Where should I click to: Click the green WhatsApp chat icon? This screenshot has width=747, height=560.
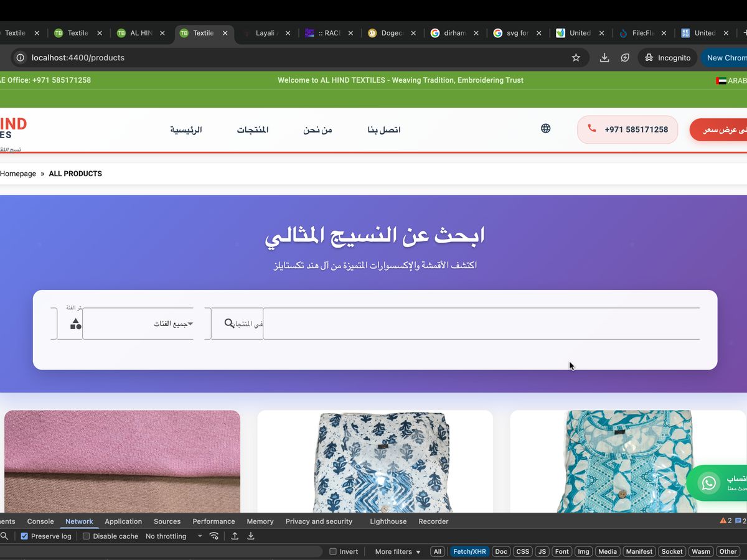pyautogui.click(x=709, y=483)
